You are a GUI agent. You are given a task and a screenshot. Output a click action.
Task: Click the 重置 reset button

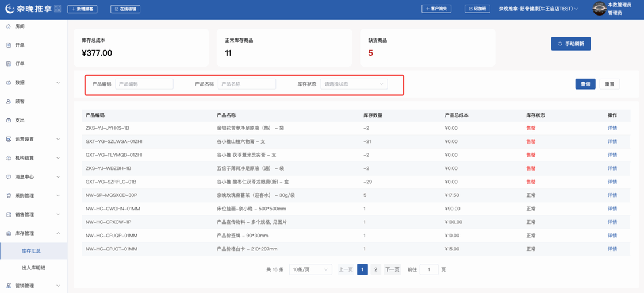pos(609,84)
